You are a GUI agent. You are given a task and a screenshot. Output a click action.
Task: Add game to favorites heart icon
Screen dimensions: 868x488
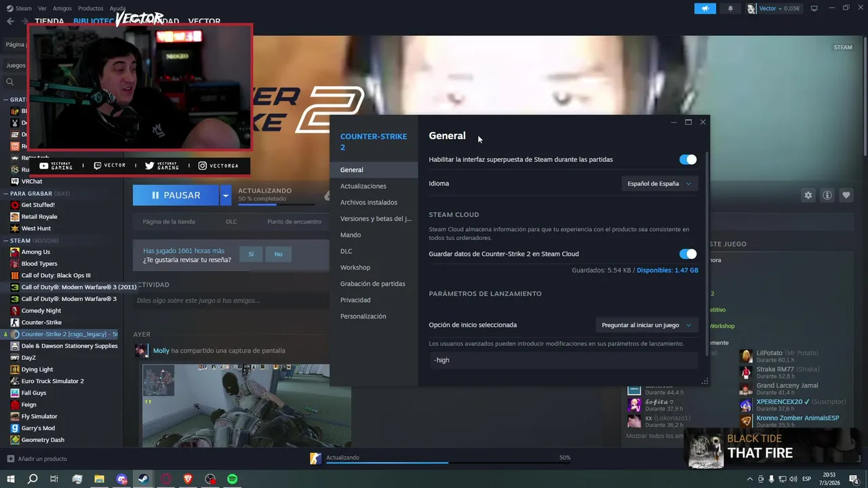pos(846,195)
